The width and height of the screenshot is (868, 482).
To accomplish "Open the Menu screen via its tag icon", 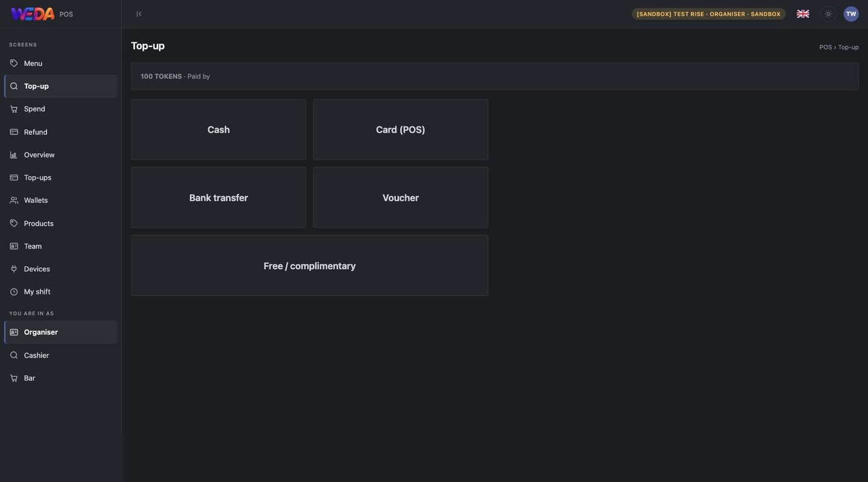I will click(14, 63).
